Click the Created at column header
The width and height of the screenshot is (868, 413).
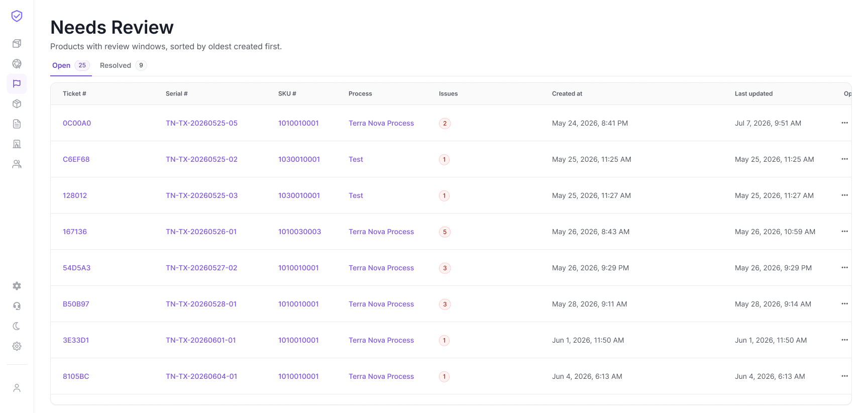coord(567,94)
